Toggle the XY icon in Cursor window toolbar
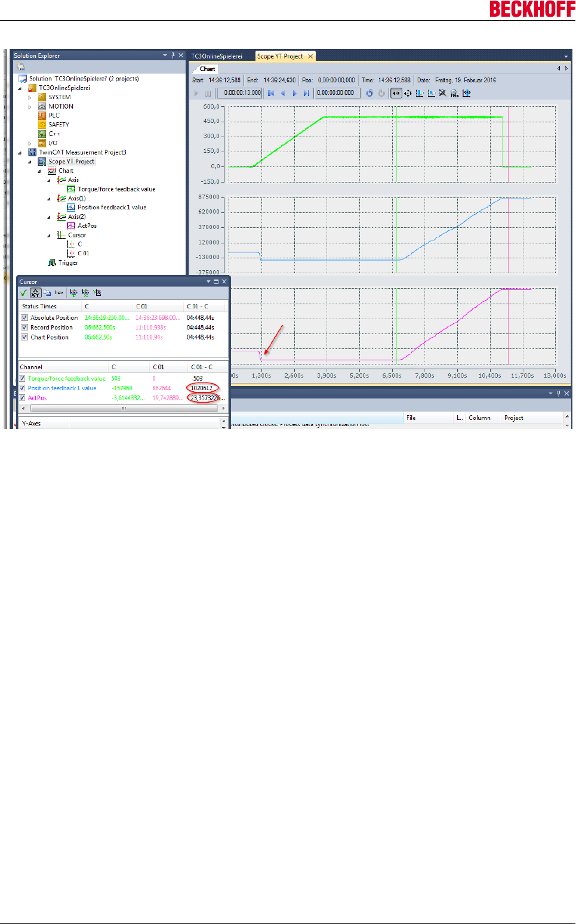Viewport: 576px width, 924px height. pyautogui.click(x=35, y=293)
